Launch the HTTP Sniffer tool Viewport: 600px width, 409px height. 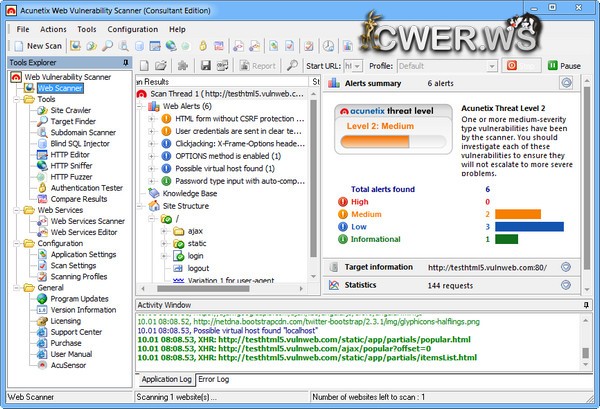click(71, 166)
